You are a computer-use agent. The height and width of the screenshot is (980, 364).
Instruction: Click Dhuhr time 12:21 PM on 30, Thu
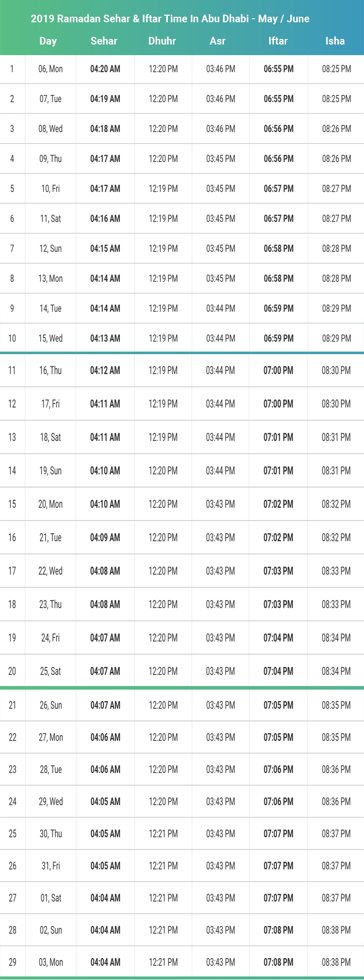coord(163,834)
